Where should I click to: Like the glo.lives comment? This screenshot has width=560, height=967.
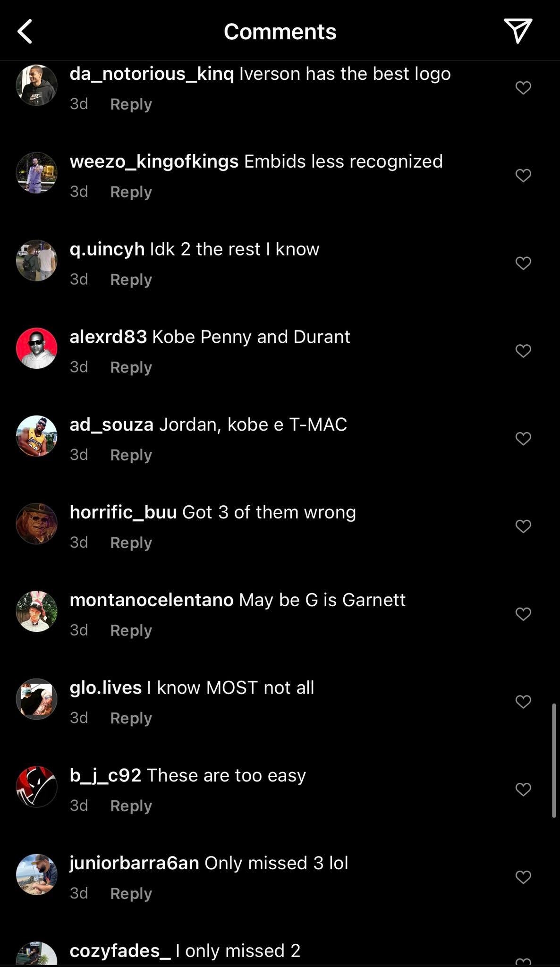(x=523, y=702)
